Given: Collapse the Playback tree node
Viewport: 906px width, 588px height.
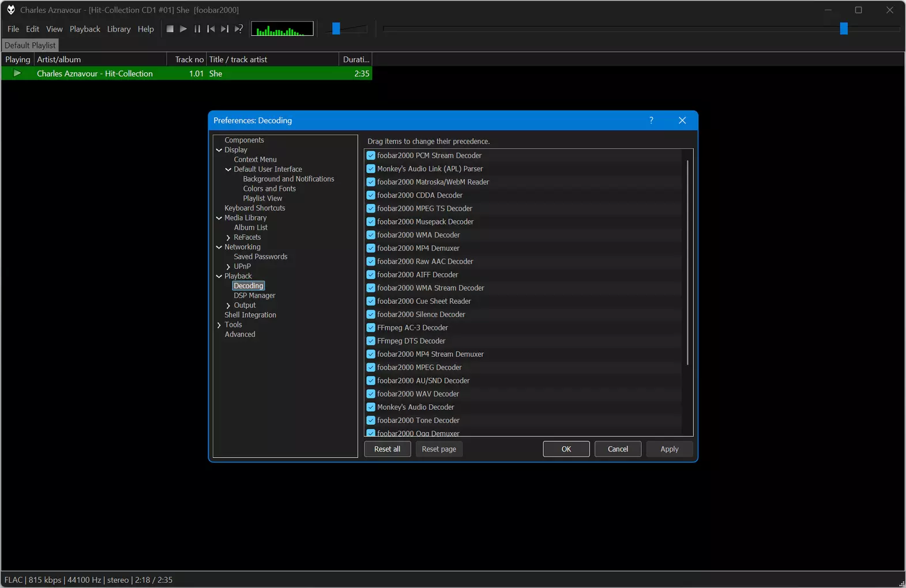Looking at the screenshot, I should click(x=219, y=276).
